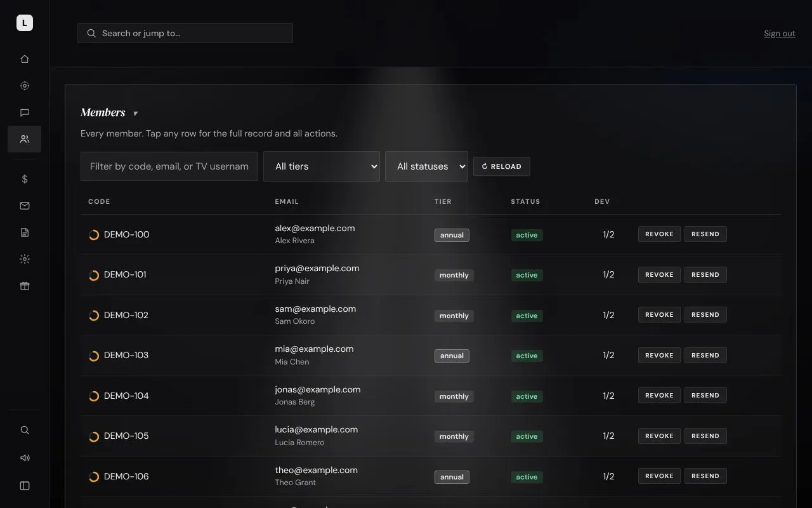Click the CODE column header
Screen dimensions: 812x508
click(99, 201)
